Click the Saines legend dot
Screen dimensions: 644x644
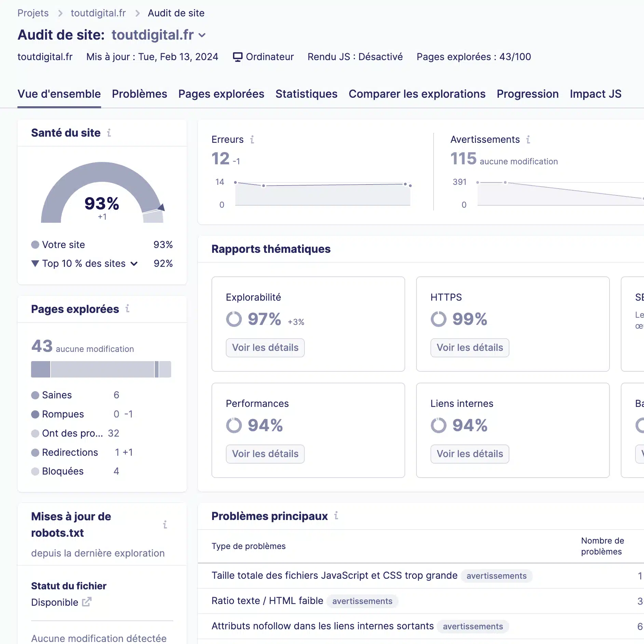pyautogui.click(x=35, y=395)
